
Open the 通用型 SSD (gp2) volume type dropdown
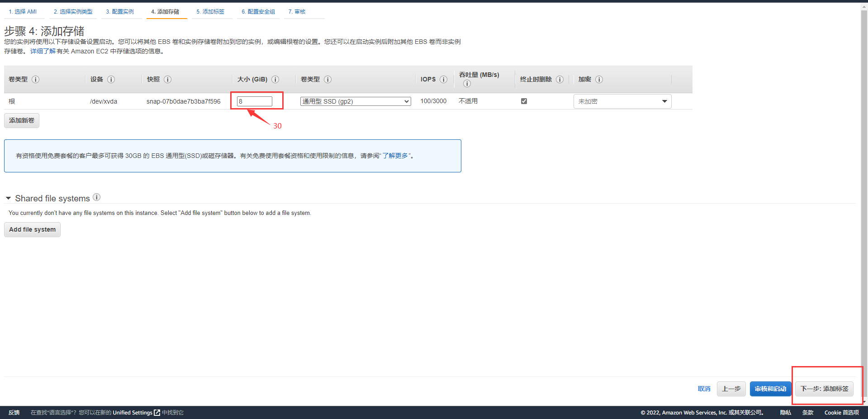point(355,101)
